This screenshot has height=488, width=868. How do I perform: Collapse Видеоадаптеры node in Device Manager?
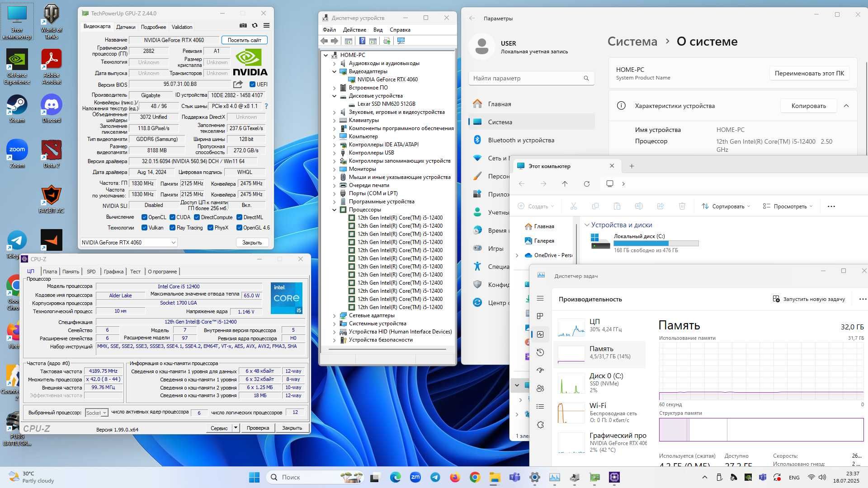[335, 71]
